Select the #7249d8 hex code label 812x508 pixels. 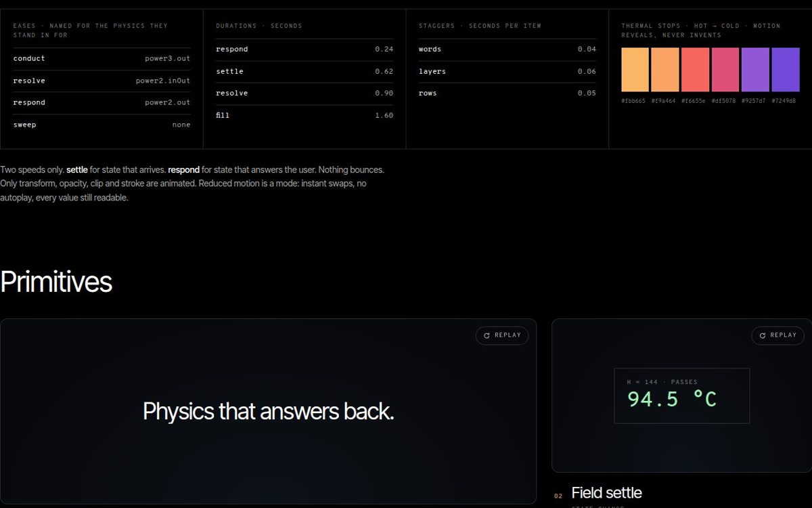[x=784, y=101]
